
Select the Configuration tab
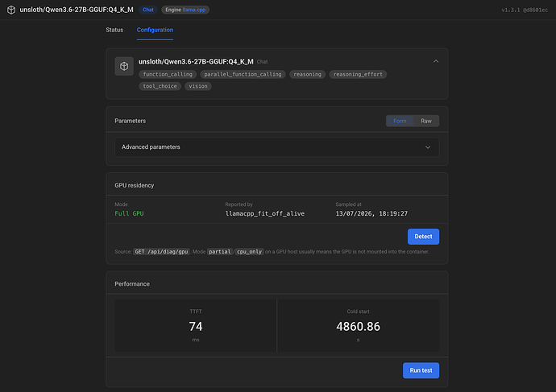click(155, 30)
